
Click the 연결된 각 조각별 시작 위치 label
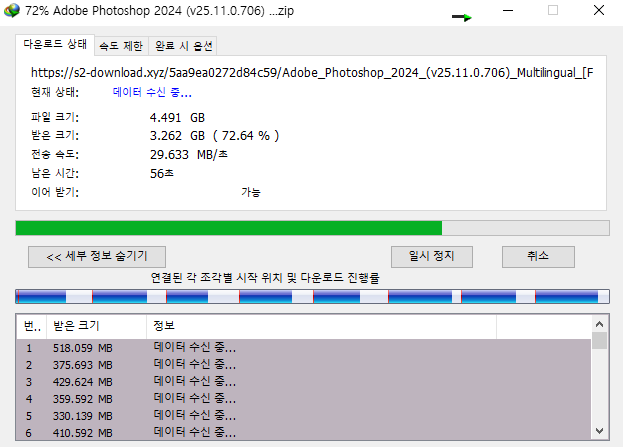(265, 278)
